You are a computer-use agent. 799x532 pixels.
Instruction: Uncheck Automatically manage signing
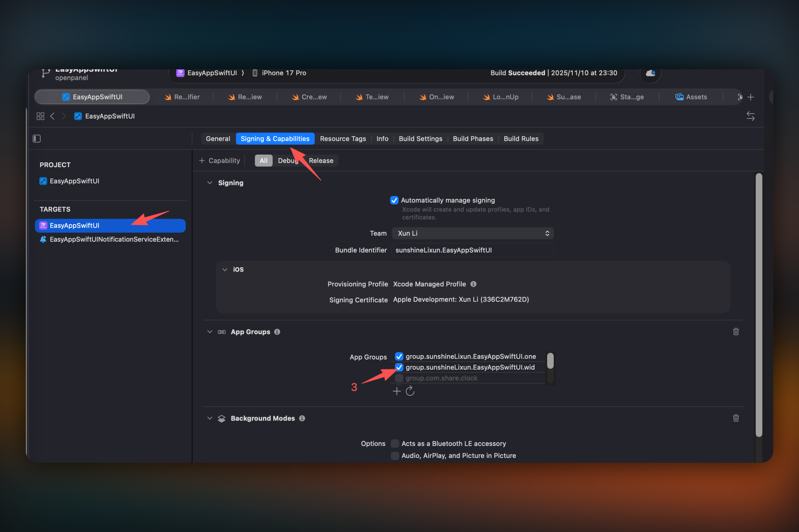(x=394, y=200)
